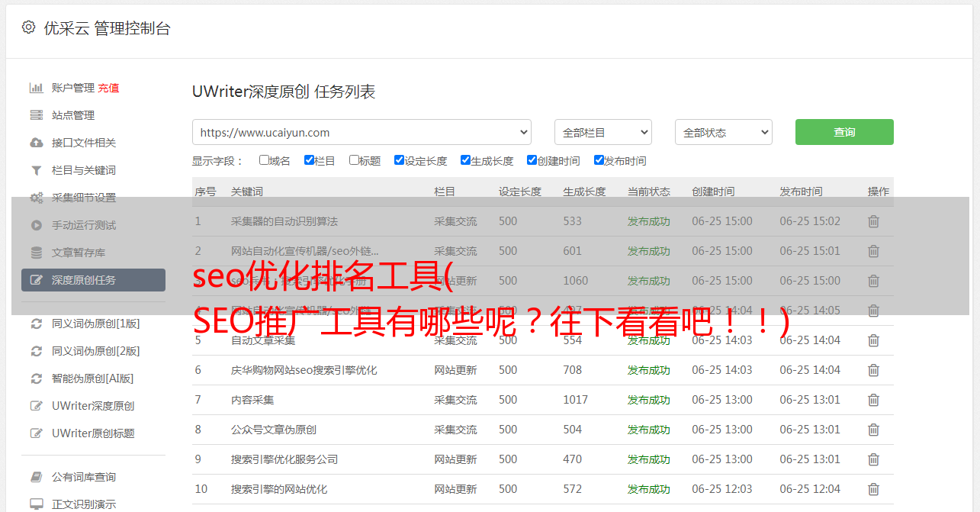This screenshot has width=980, height=512.
Task: Open the site URL dropdown https://www.ucaiyun.com
Action: pos(361,132)
